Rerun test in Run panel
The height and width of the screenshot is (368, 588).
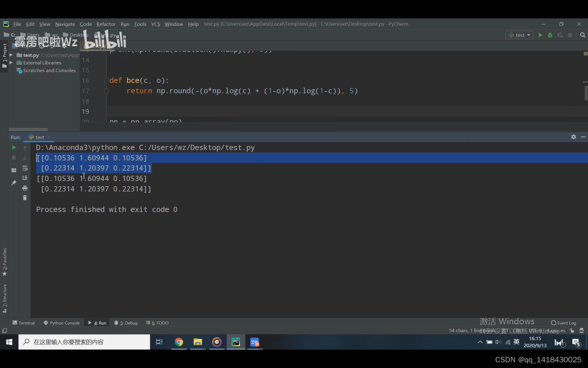(14, 148)
